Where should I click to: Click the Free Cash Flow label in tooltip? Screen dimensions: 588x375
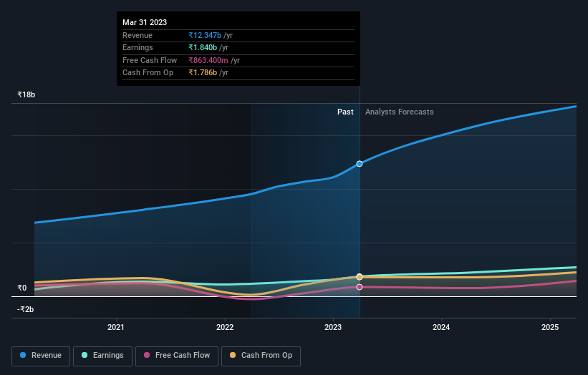point(150,60)
